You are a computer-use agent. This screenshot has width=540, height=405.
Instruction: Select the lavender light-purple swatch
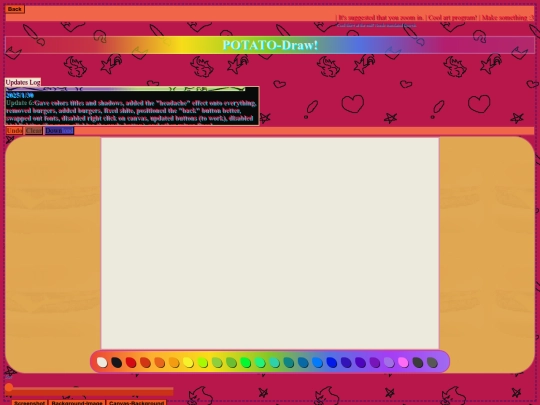[389, 362]
